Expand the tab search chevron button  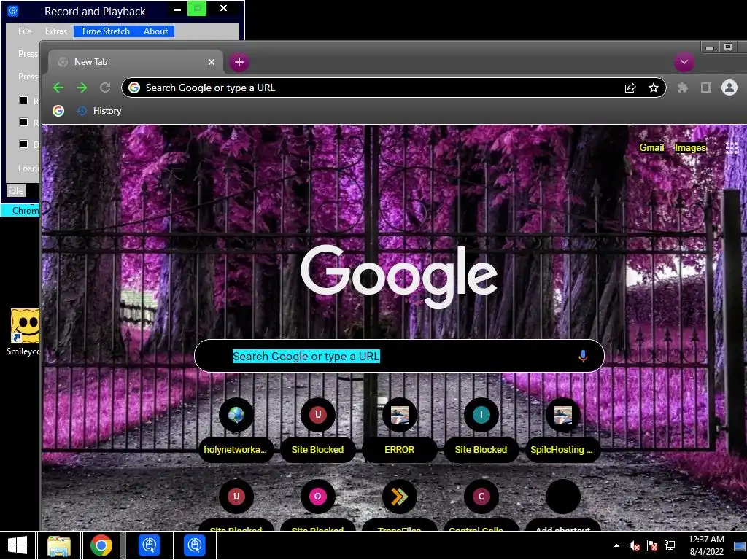coord(684,62)
